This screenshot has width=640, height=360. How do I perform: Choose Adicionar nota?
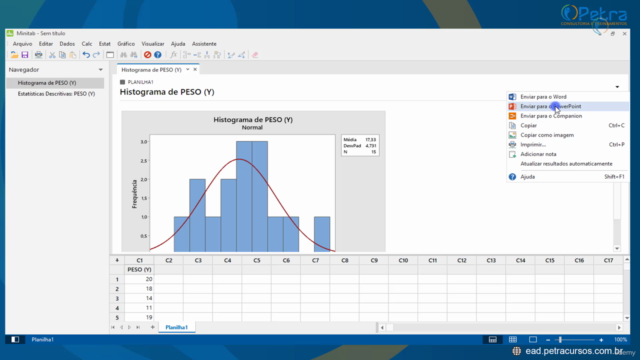click(x=567, y=154)
